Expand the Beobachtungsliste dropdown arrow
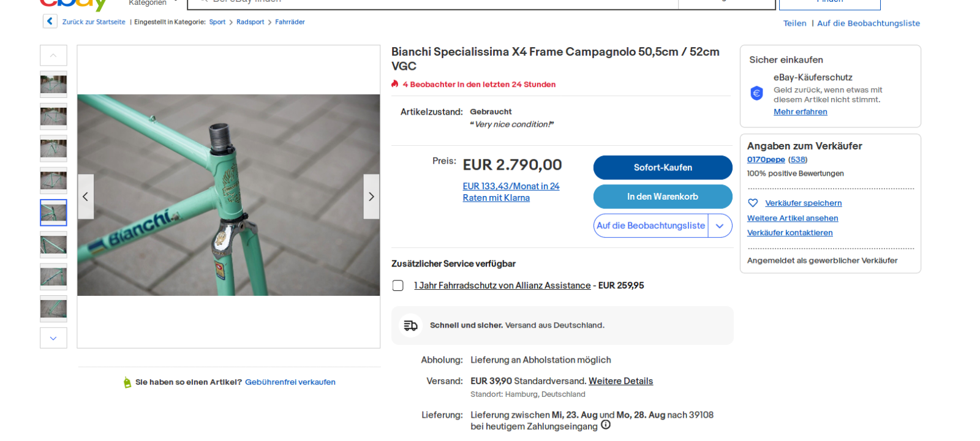Screen dimensions: 980x441 [x=720, y=225]
